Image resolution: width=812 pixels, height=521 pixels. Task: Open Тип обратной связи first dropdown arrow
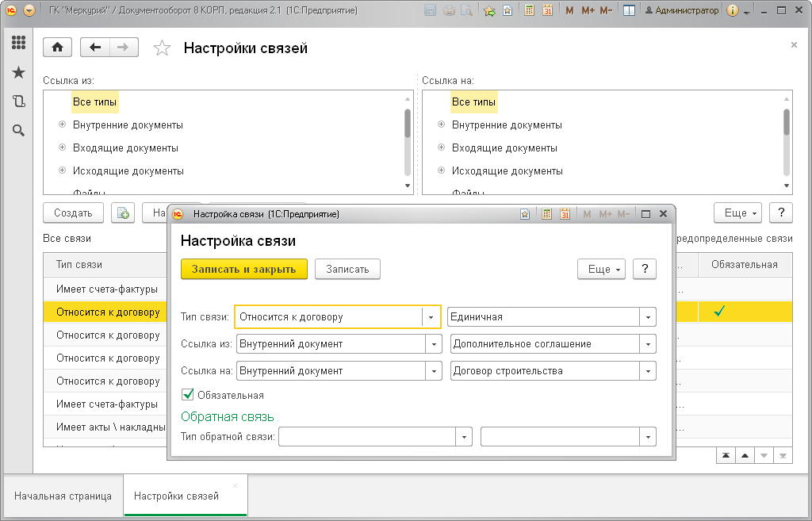pos(464,437)
